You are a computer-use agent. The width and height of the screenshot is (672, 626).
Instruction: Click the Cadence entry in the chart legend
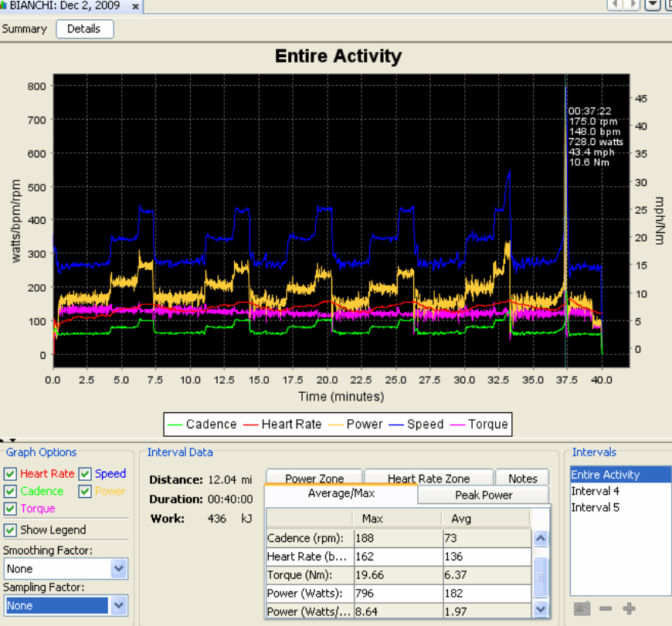pos(202,425)
